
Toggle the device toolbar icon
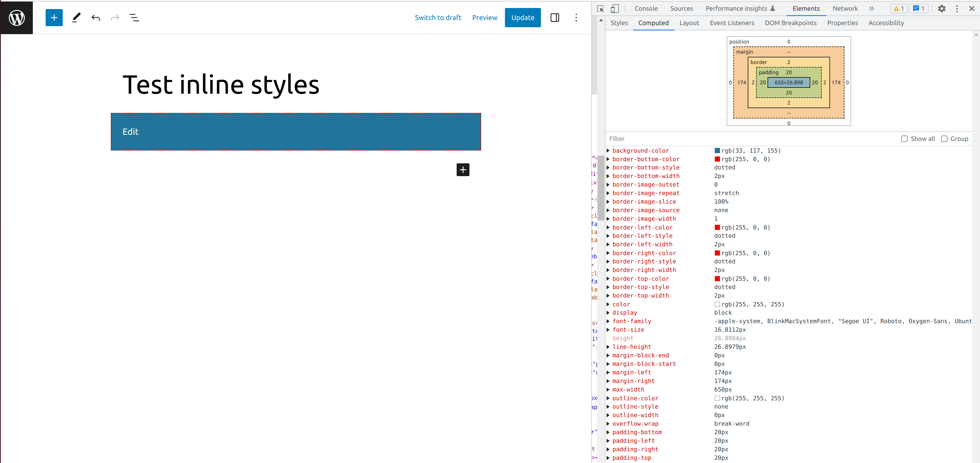click(614, 8)
